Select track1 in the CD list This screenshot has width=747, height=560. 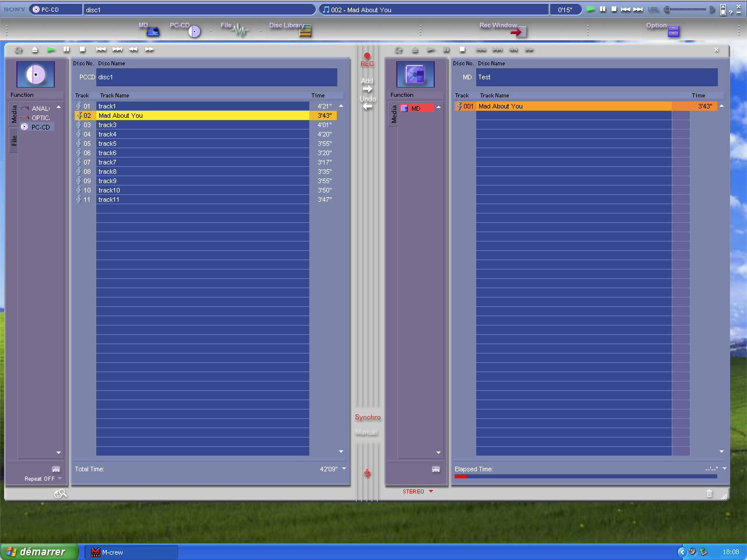(205, 106)
